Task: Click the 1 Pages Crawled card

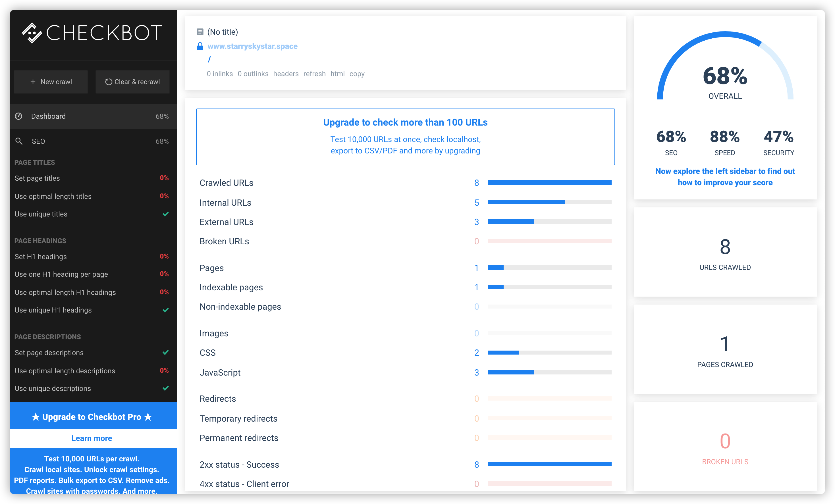Action: [x=725, y=349]
